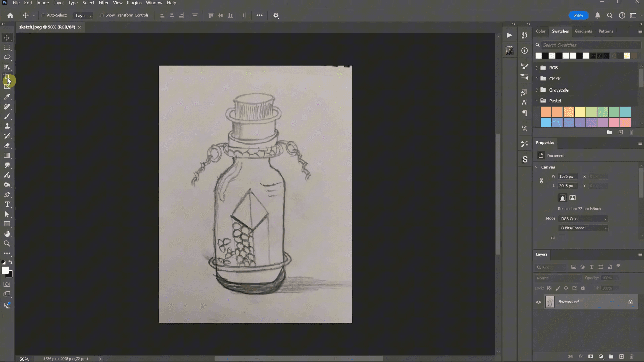Viewport: 644px width, 362px height.
Task: Open the Image menu
Action: point(43,3)
